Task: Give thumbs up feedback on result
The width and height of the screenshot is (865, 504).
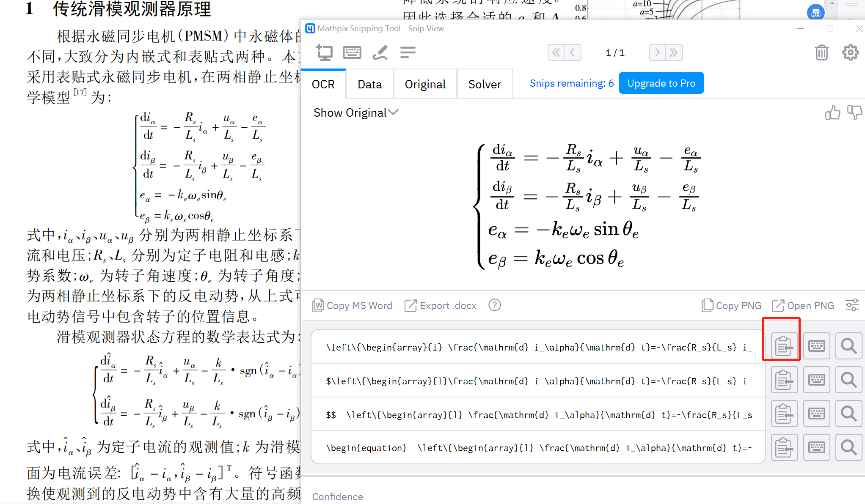Action: (x=832, y=112)
